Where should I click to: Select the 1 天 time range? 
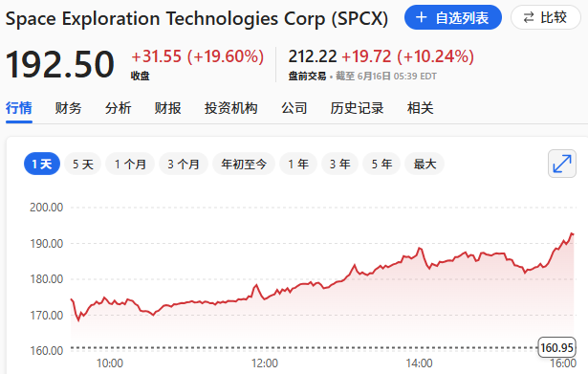coord(42,164)
